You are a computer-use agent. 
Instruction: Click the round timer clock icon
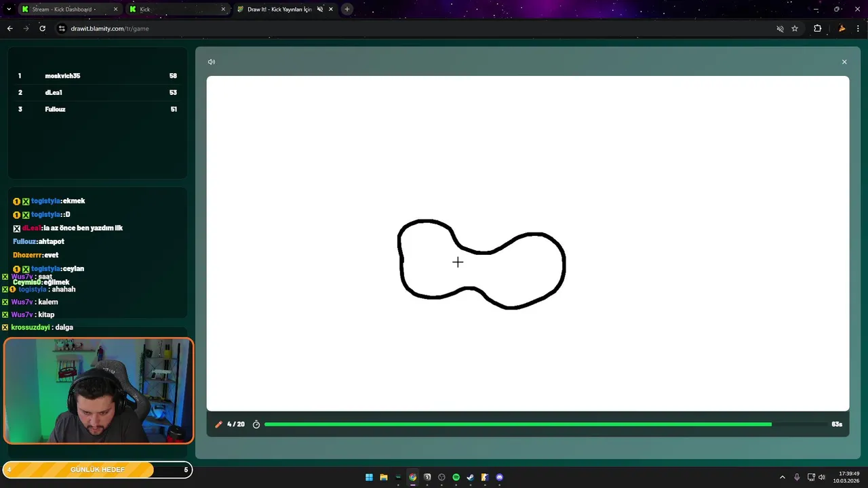(256, 424)
